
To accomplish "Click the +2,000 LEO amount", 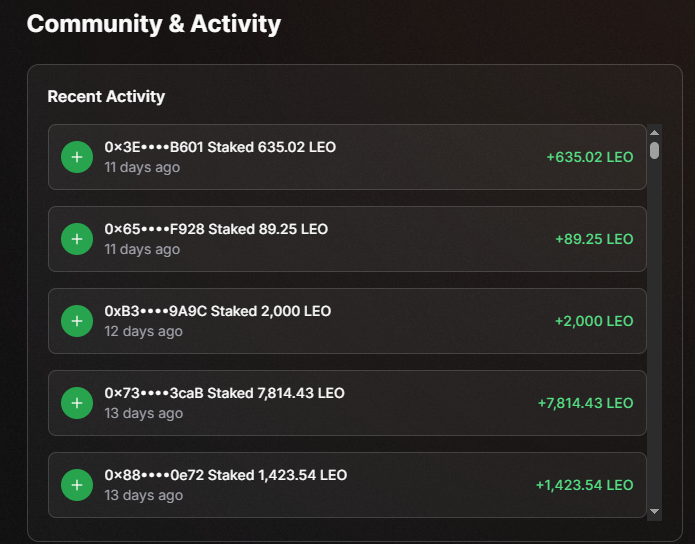I will coord(594,321).
